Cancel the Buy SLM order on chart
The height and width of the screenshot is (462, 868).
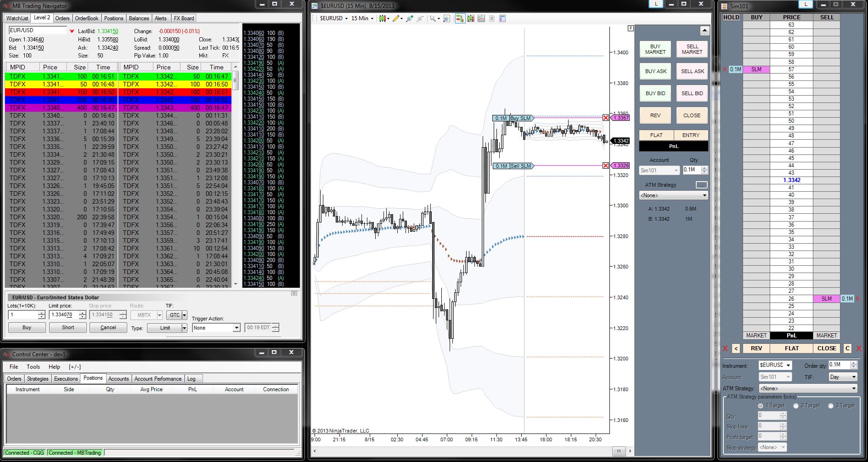pyautogui.click(x=606, y=118)
